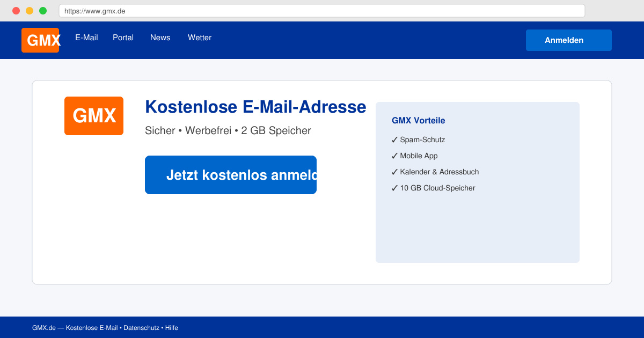Open the Wetter navigation item
The width and height of the screenshot is (644, 338).
point(200,38)
